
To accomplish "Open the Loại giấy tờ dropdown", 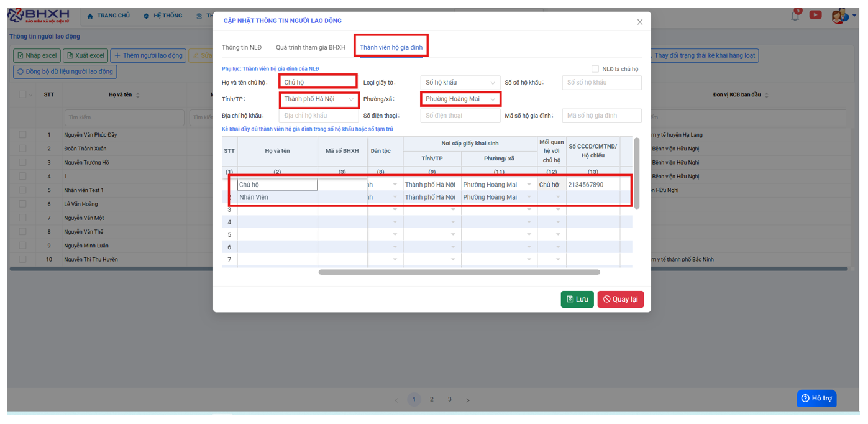I will pyautogui.click(x=460, y=83).
